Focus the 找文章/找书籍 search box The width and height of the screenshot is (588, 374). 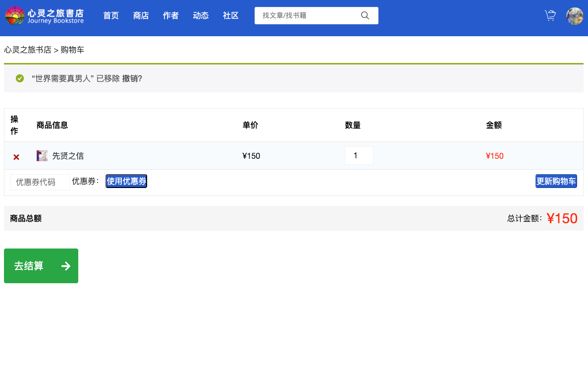point(307,15)
